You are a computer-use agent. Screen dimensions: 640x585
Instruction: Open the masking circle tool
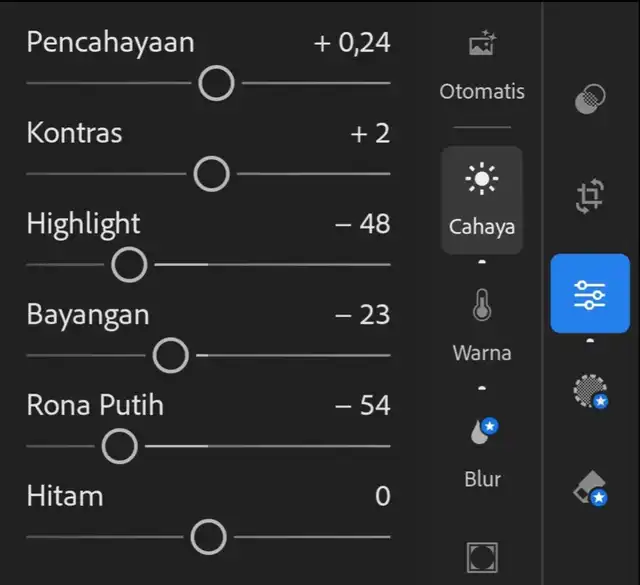point(590,99)
